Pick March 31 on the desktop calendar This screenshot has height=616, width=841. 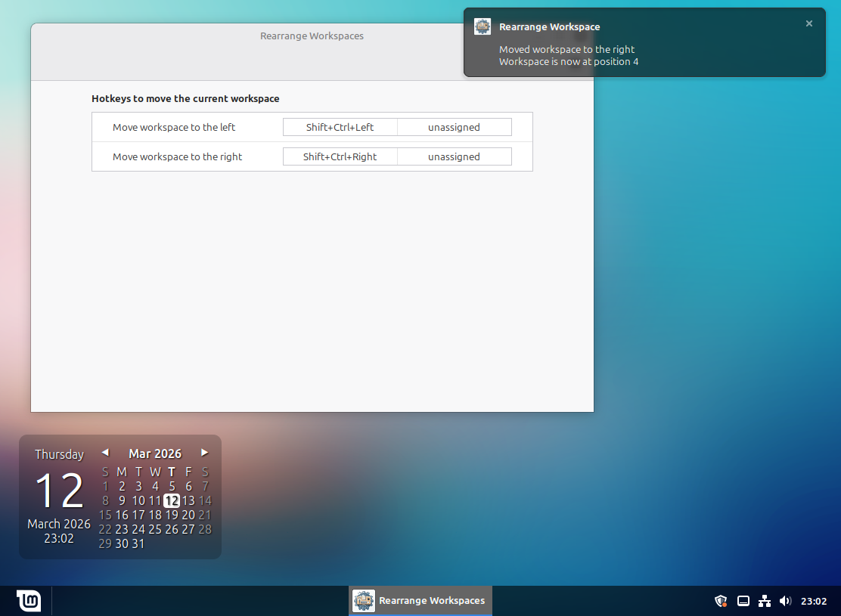[x=138, y=543]
